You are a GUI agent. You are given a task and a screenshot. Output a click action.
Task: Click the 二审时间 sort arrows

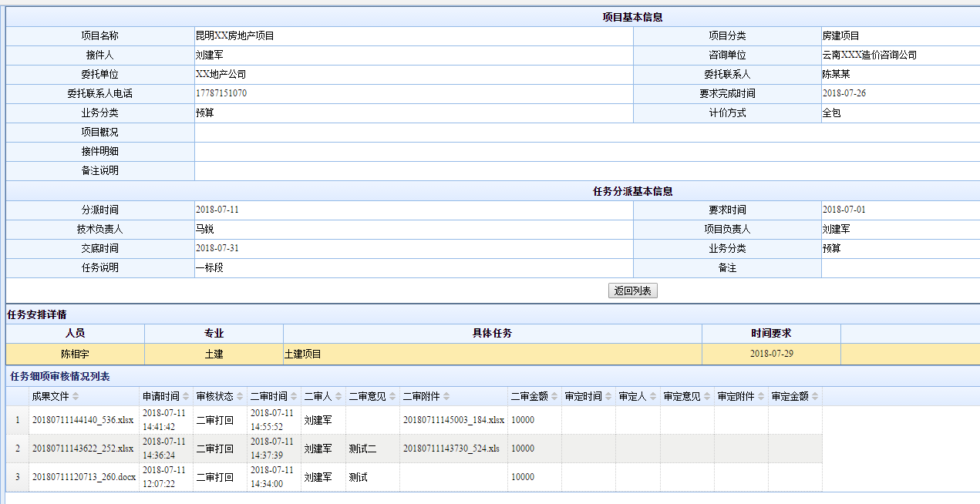(294, 397)
